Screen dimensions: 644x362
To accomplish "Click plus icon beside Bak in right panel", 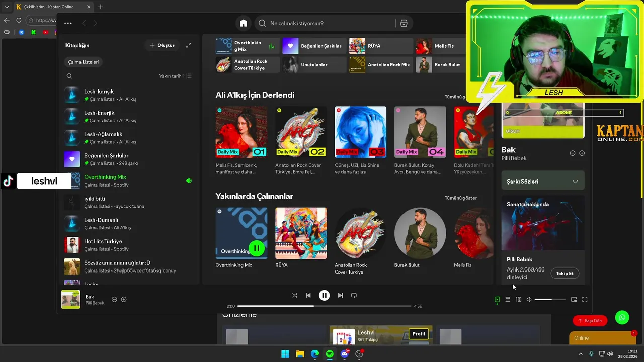I will (582, 153).
